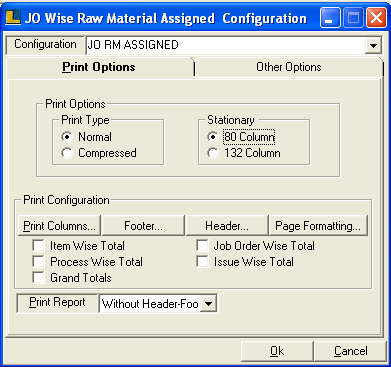Screen dimensions: 391x367
Task: Open the Configuration dropdown arrow
Action: coord(373,46)
